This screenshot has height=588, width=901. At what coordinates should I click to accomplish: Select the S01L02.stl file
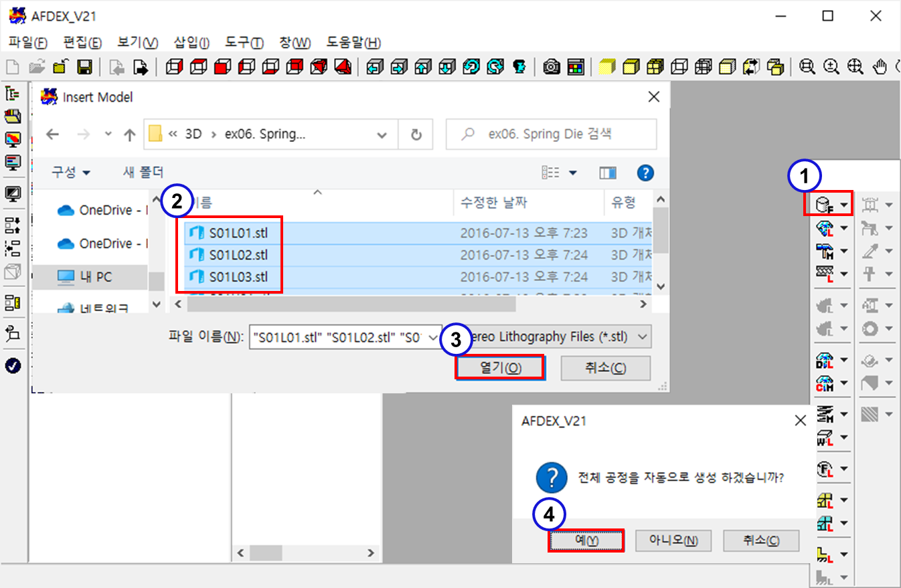[x=238, y=255]
